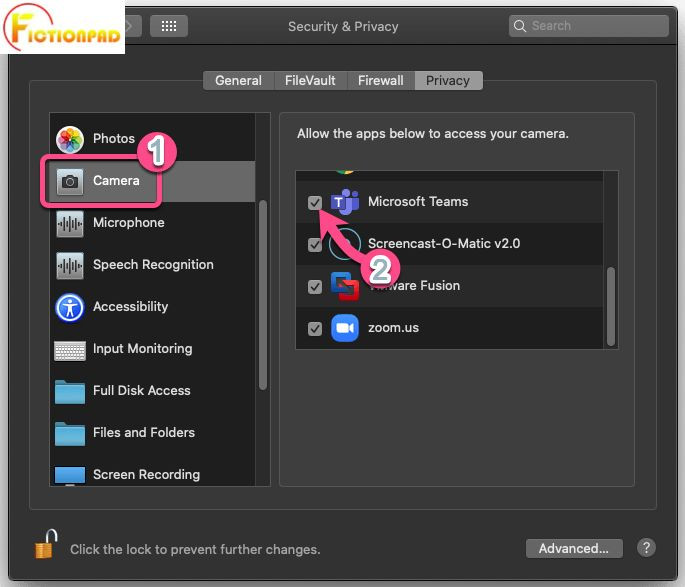685x587 pixels.
Task: Click the Microsoft Teams app icon
Action: 345,202
